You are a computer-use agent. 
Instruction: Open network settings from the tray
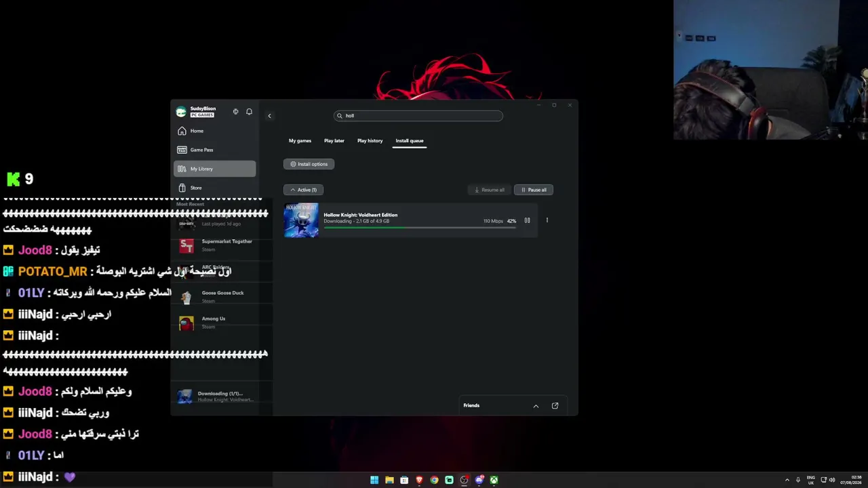(x=823, y=480)
